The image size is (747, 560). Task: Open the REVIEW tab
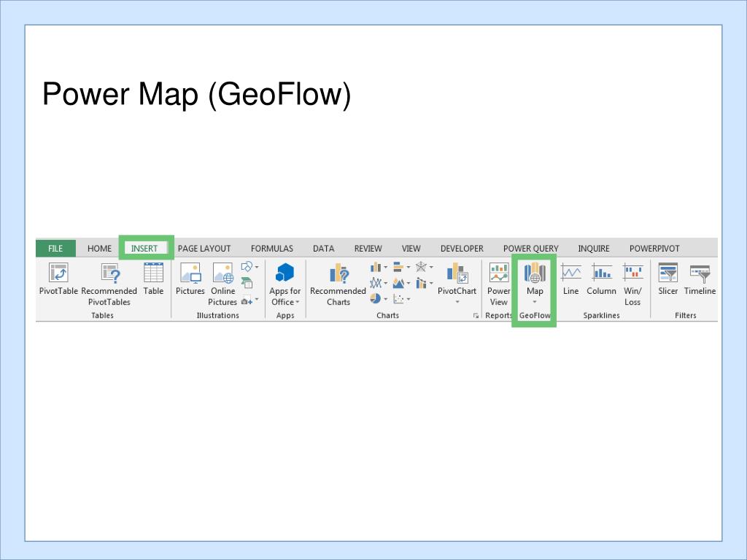(x=368, y=249)
